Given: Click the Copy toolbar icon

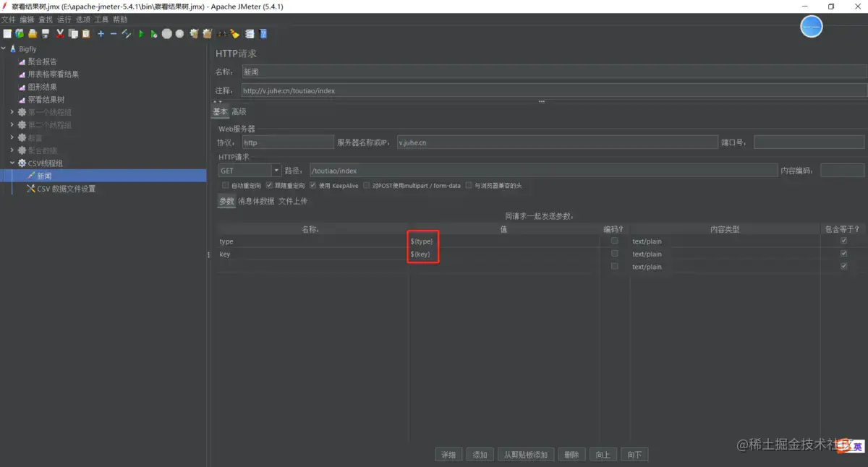Looking at the screenshot, I should (x=73, y=33).
